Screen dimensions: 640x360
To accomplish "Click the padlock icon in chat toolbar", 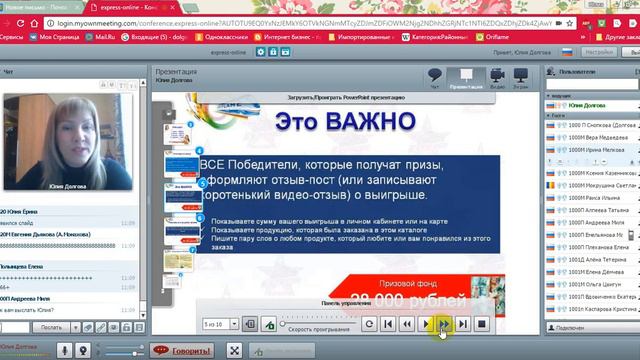I will (127, 327).
